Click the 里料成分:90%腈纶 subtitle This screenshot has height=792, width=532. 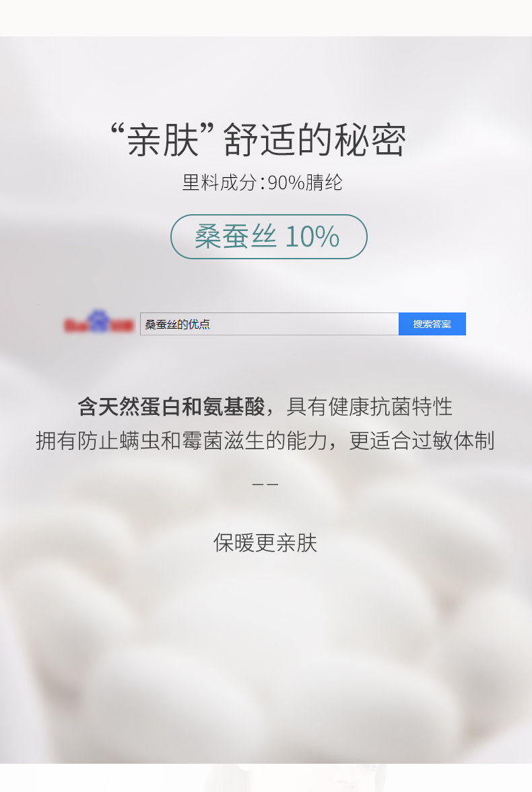(x=262, y=183)
